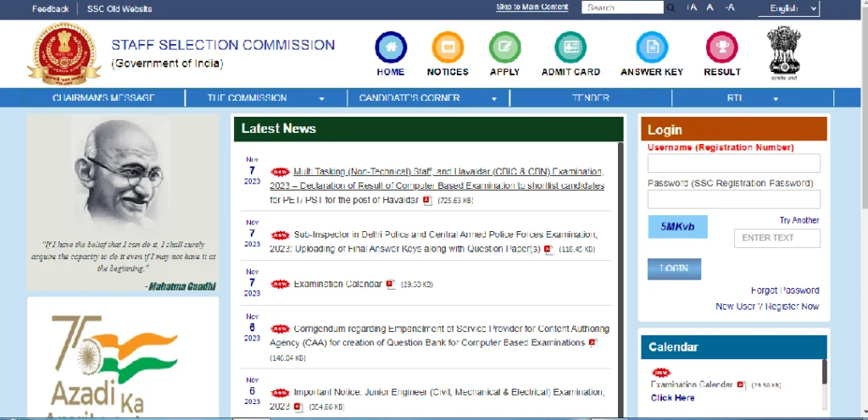The image size is (868, 420).
Task: Open Examination Calendar news item
Action: (x=337, y=284)
